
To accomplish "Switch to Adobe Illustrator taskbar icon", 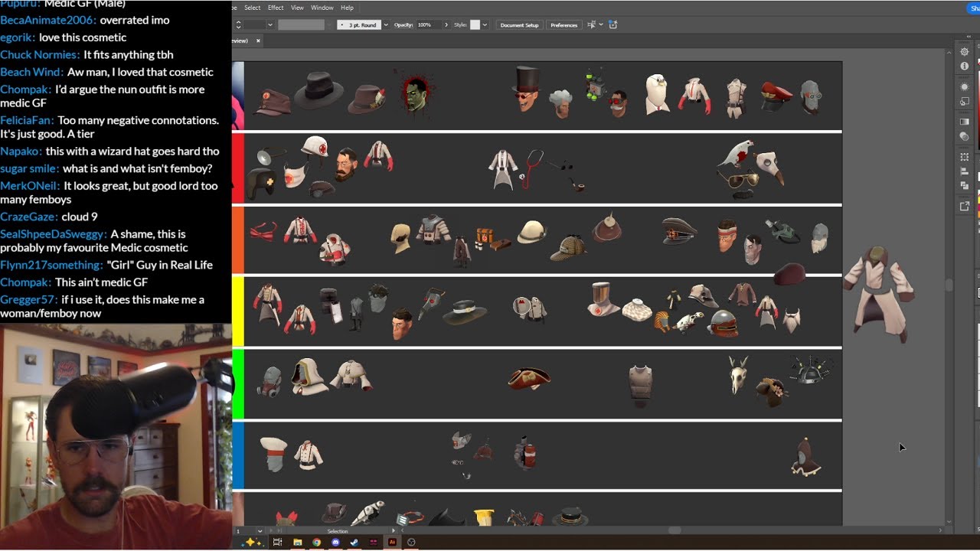I will click(x=392, y=542).
